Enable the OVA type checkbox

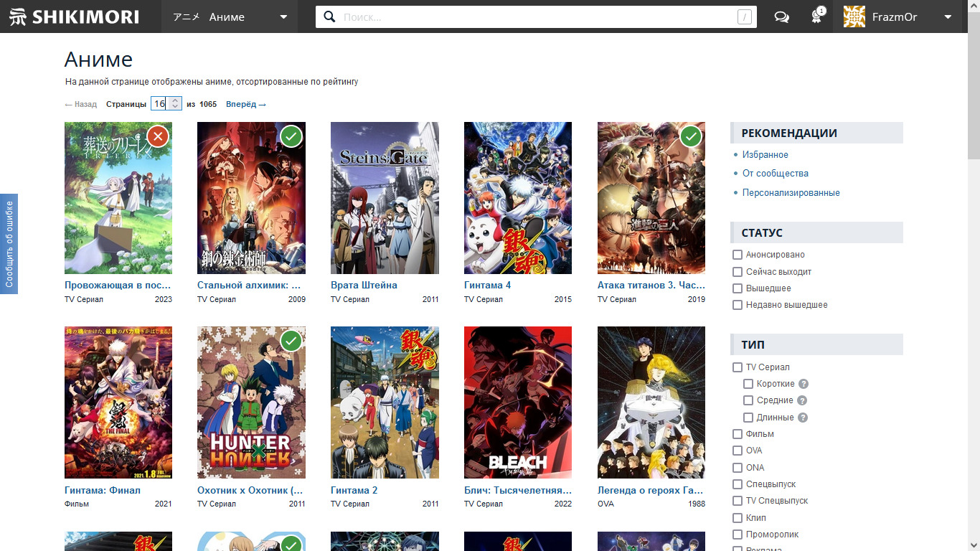coord(737,451)
